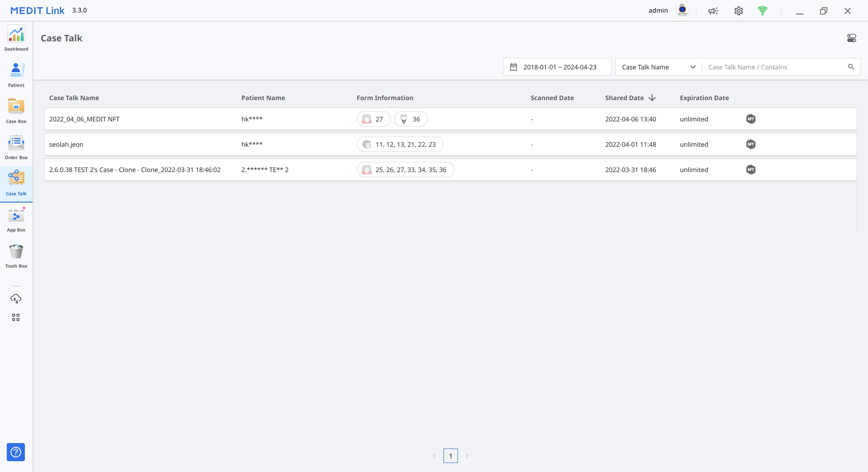868x472 pixels.
Task: Open the seolah.jeon case talk row
Action: [x=66, y=144]
